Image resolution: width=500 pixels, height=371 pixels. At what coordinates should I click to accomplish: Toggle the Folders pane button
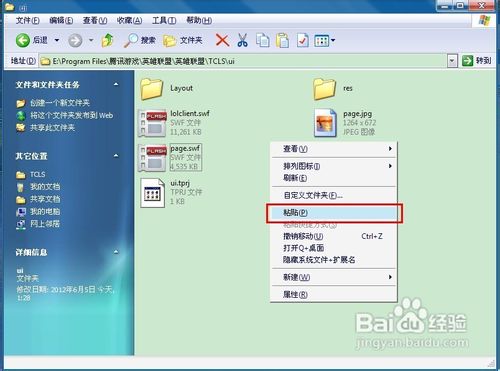click(183, 40)
